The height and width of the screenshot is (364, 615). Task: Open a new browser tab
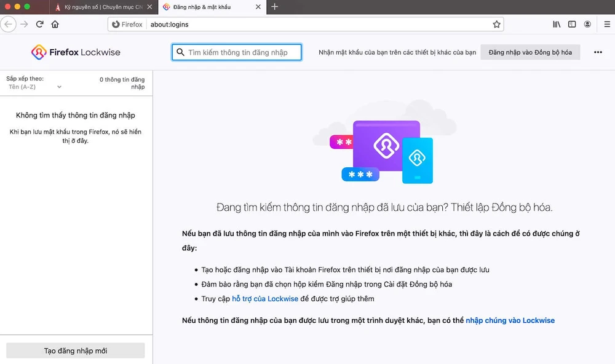click(x=274, y=7)
